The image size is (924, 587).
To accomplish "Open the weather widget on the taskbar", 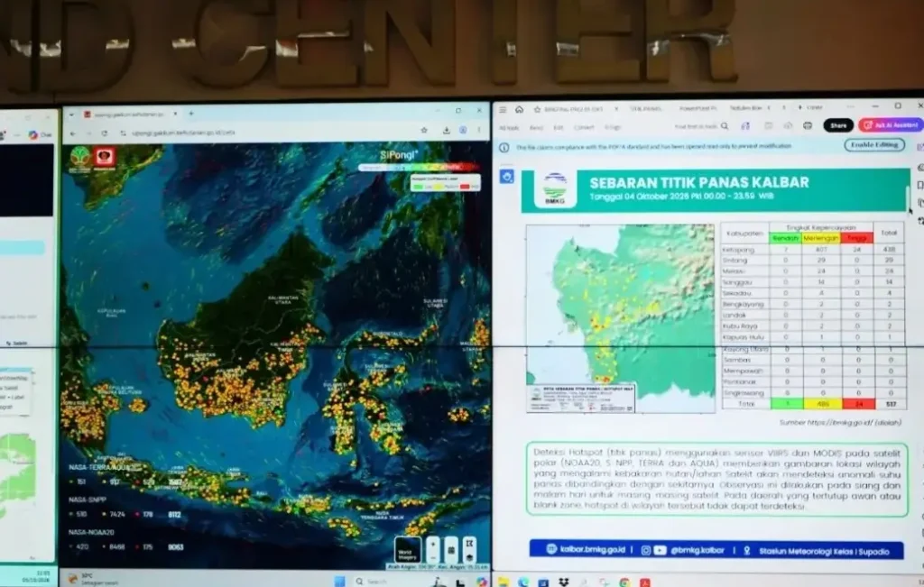I will tap(93, 579).
